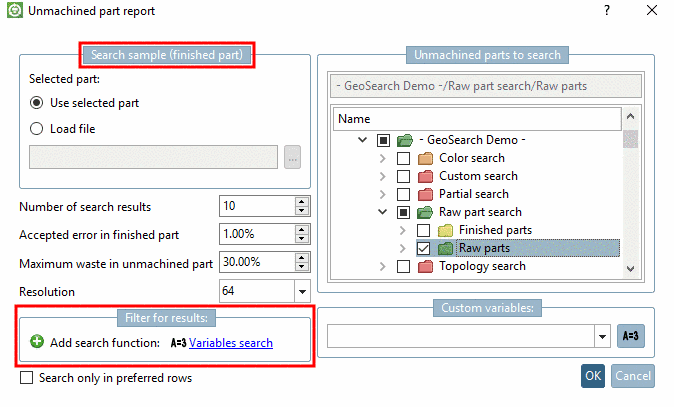Click the tree scrollbar down arrow

click(x=630, y=269)
